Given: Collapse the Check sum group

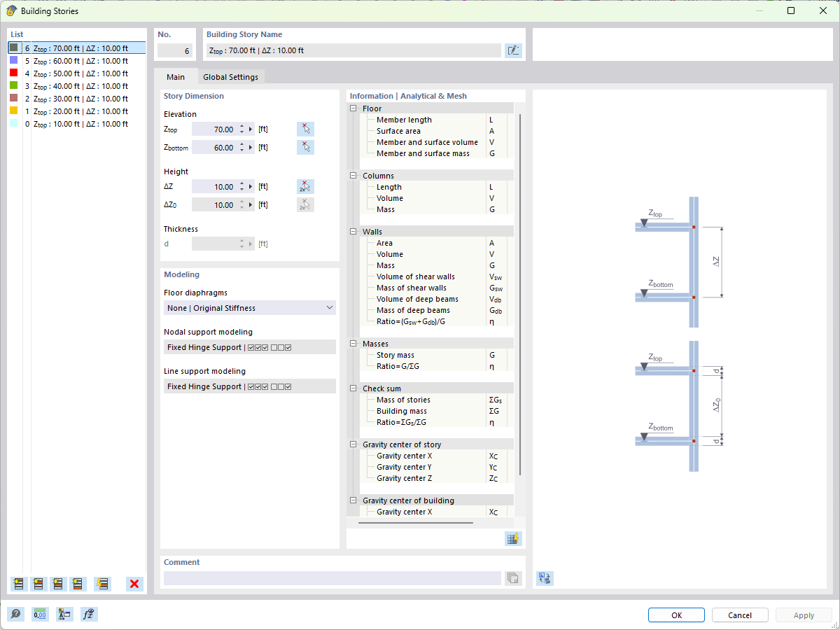Looking at the screenshot, I should point(353,388).
